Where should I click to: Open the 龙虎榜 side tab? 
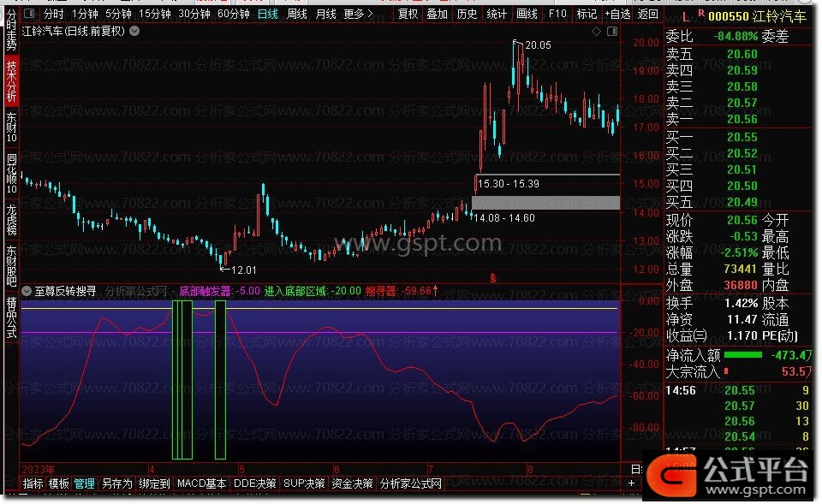(11, 220)
